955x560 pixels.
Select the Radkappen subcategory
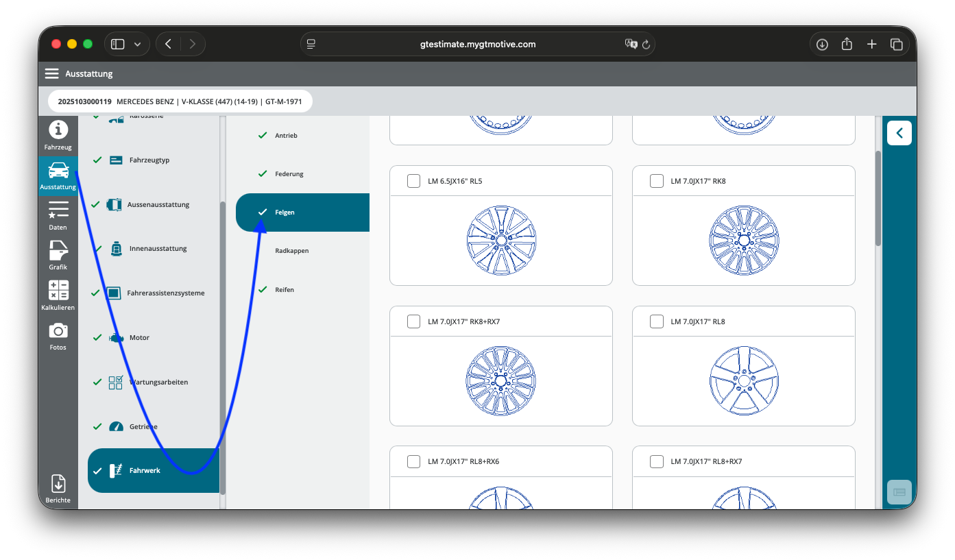coord(292,251)
